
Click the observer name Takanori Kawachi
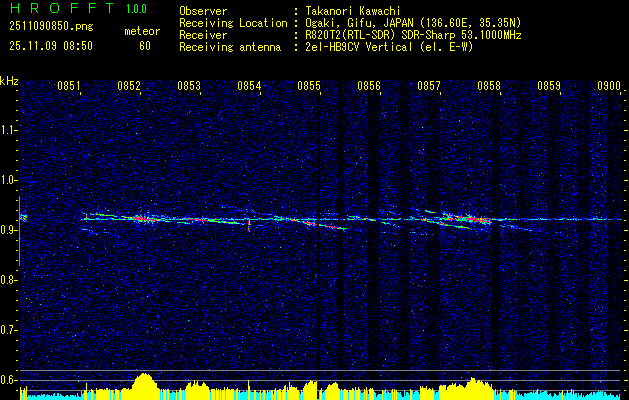pos(352,11)
